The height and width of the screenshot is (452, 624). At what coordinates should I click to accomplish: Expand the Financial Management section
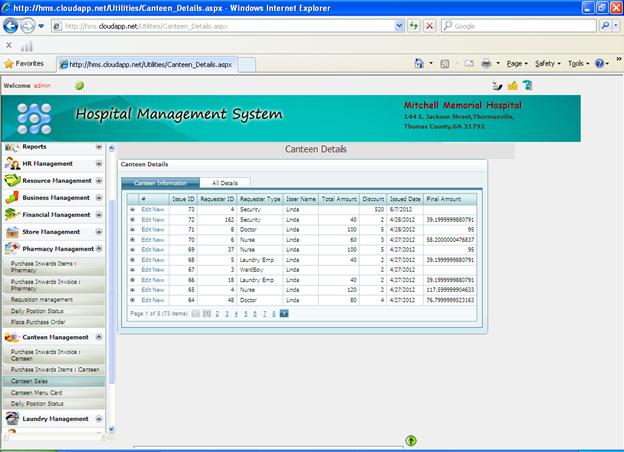click(99, 214)
